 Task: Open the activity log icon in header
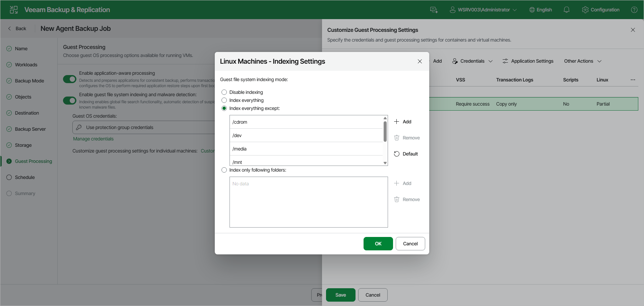click(x=434, y=10)
